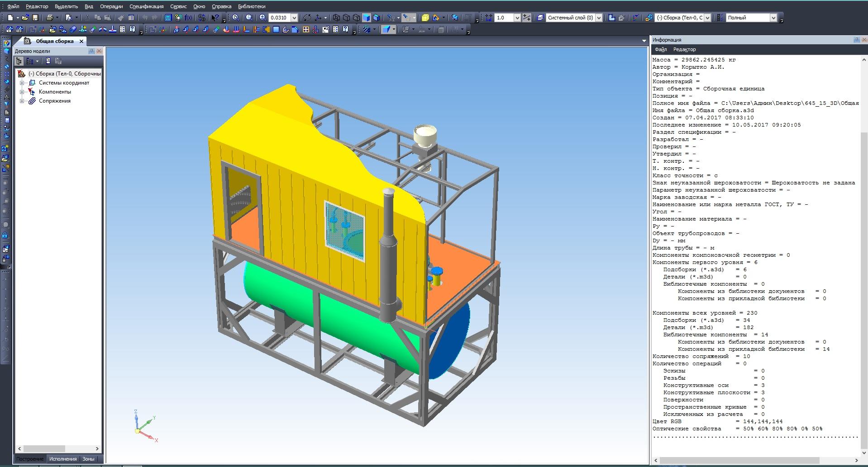Click the Save document icon

35,18
